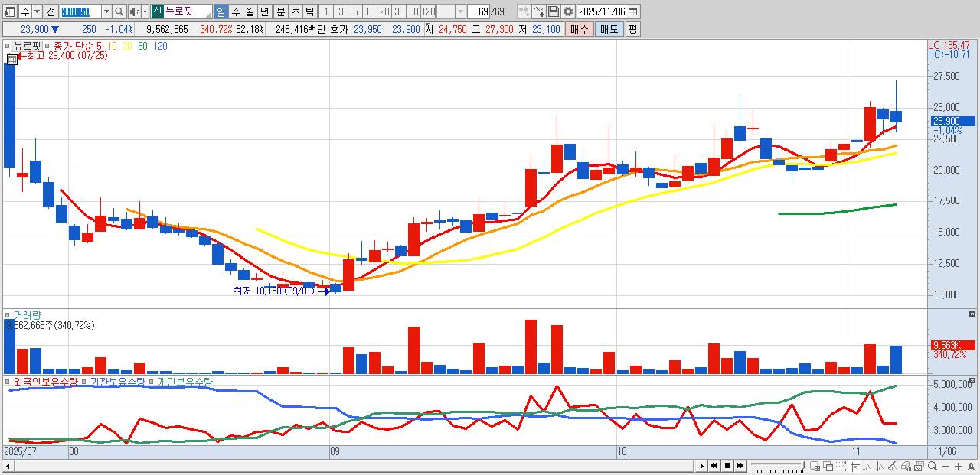The image size is (980, 475).
Task: Click the stock code input field 380550
Action: tap(80, 11)
